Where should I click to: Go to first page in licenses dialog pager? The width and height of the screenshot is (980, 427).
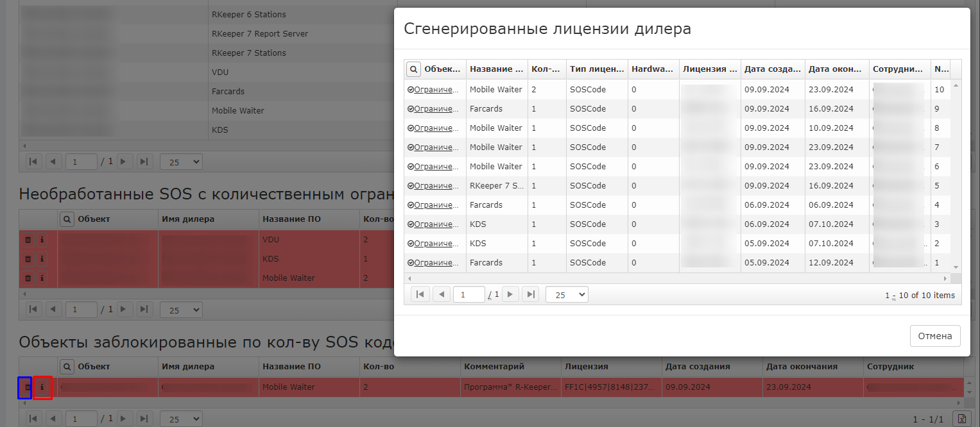tap(420, 294)
